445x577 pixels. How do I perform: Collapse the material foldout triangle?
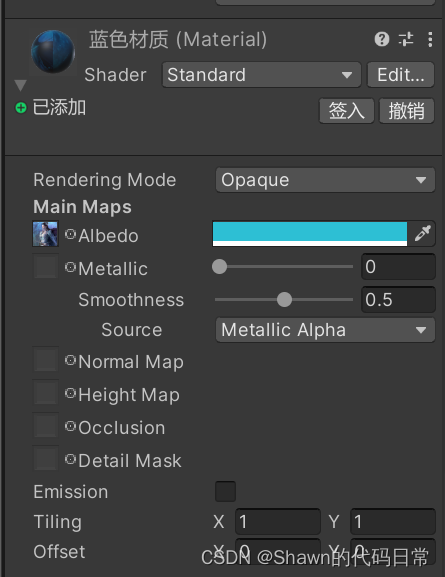(21, 85)
